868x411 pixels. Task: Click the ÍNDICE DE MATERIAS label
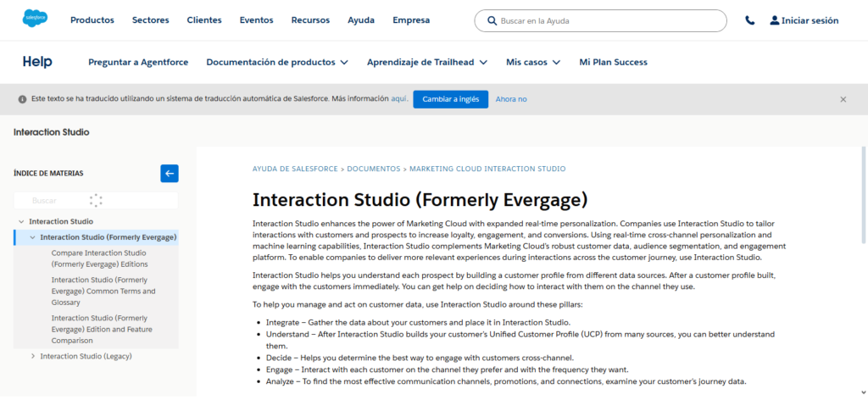coord(48,173)
